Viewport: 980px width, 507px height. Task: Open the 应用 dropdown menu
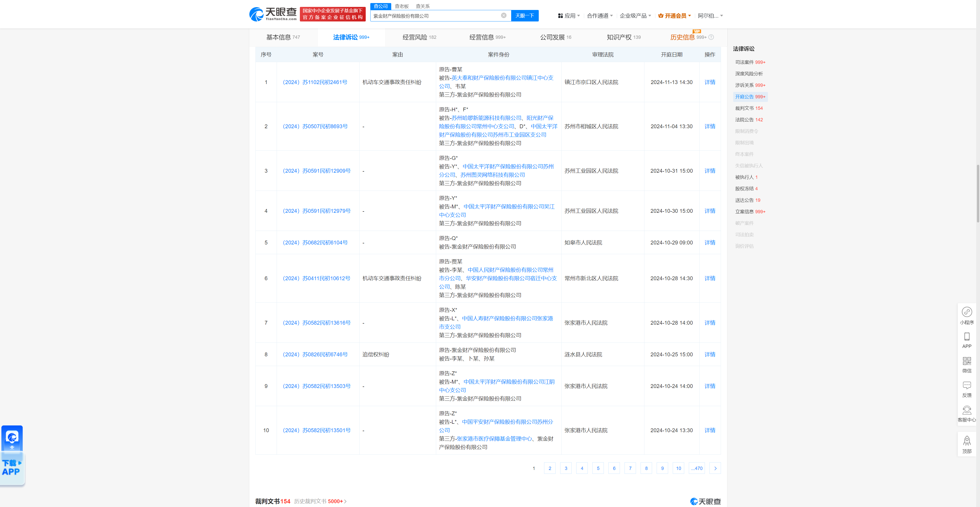click(569, 16)
